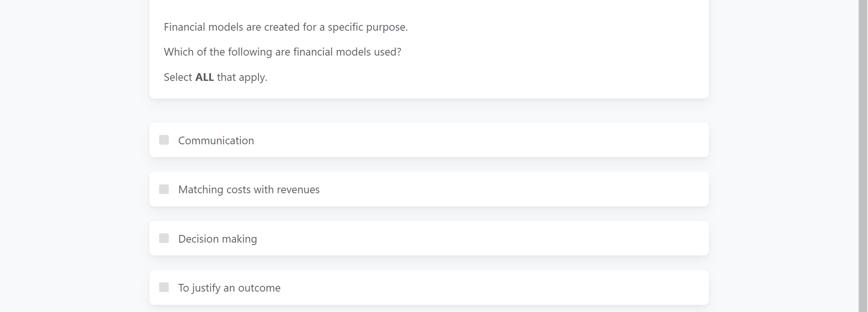Check the Decision making checkbox
Viewport: 868px width, 312px height.
164,238
